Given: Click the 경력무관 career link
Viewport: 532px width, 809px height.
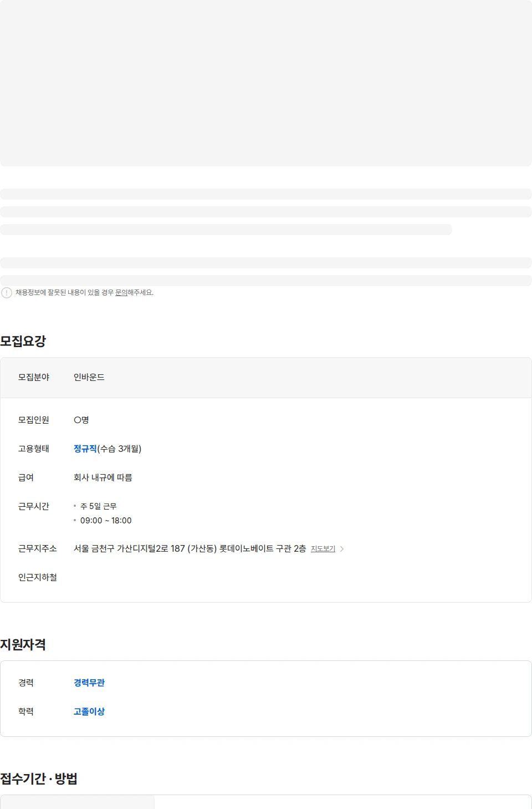Looking at the screenshot, I should pos(89,683).
